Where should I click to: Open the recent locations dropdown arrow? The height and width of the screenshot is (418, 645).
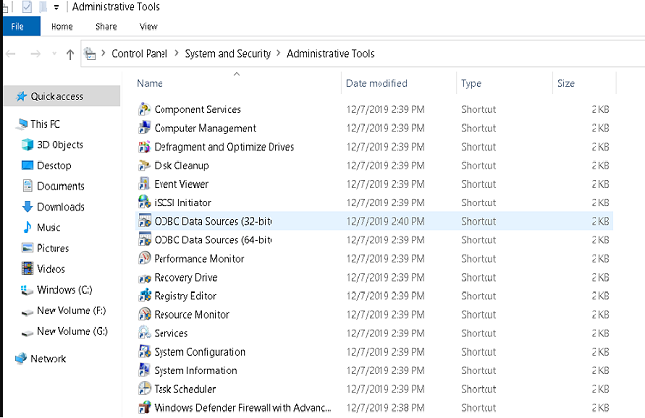[x=54, y=53]
